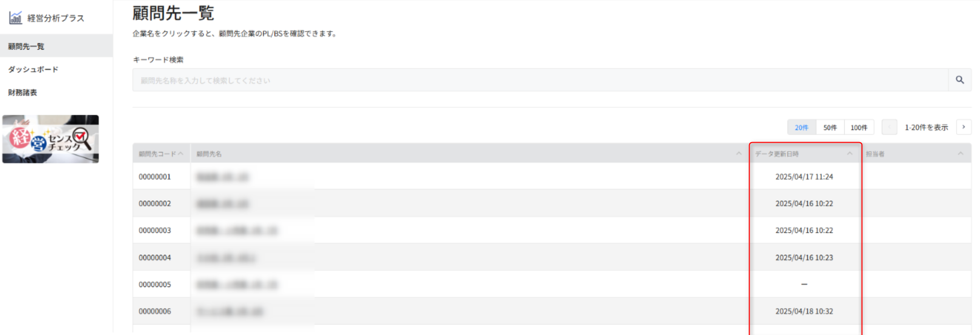Open client name for code 00000001
Image resolution: width=980 pixels, height=335 pixels.
(x=223, y=177)
